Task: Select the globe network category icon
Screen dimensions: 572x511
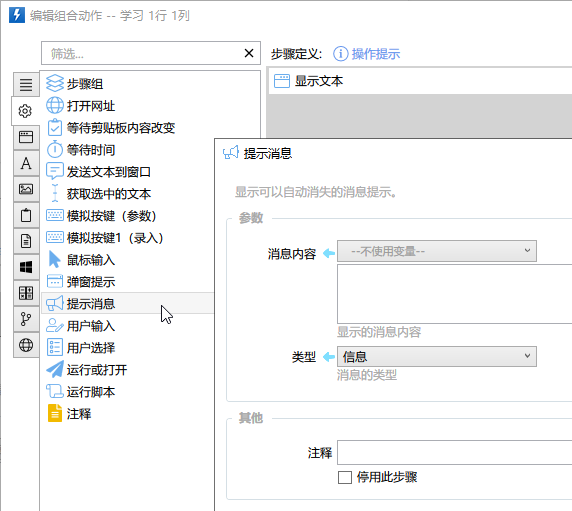Action: pyautogui.click(x=26, y=345)
